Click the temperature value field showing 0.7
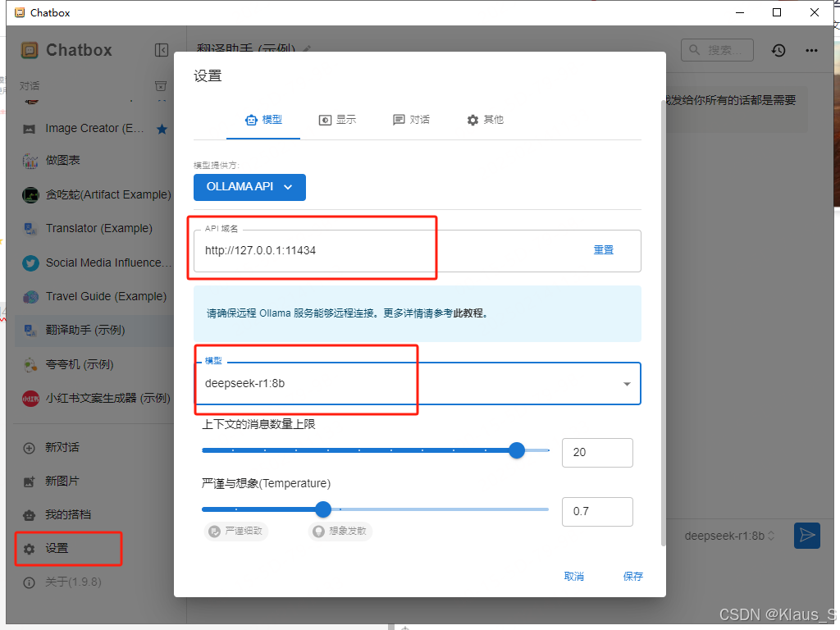 pos(597,512)
